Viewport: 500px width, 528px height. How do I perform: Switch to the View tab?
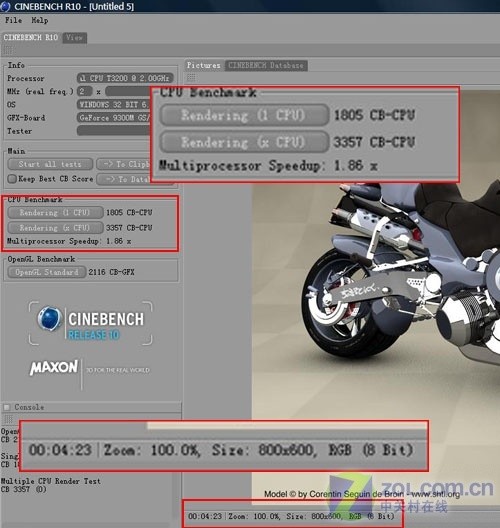coord(74,38)
